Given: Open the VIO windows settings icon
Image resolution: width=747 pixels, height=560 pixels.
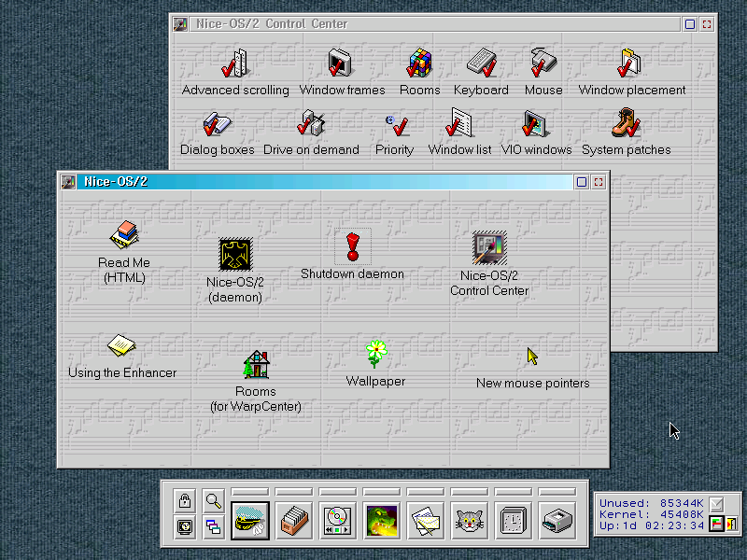Looking at the screenshot, I should point(534,123).
